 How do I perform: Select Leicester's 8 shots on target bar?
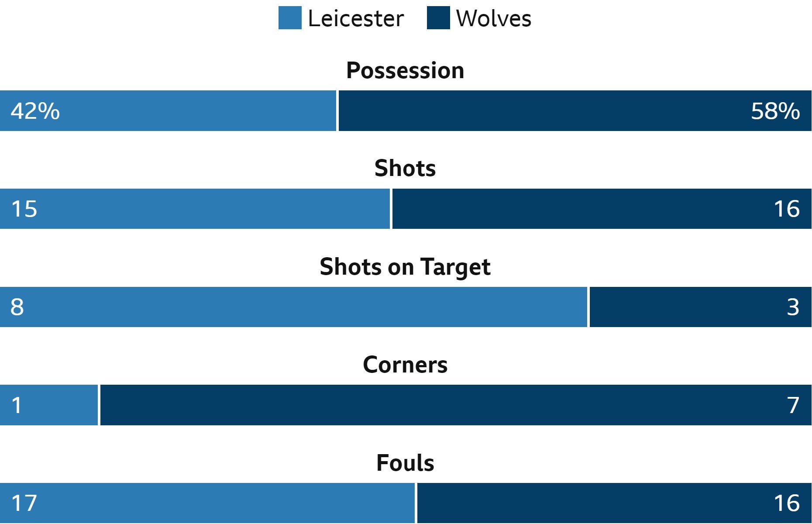tap(293, 307)
